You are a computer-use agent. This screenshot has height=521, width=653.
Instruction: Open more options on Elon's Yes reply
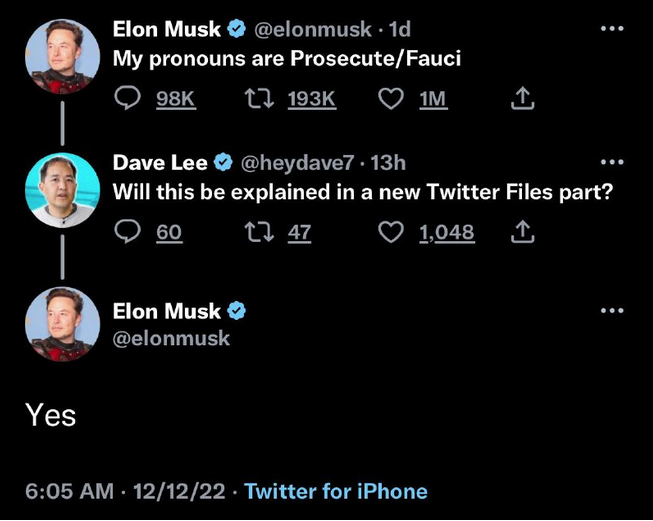610,310
